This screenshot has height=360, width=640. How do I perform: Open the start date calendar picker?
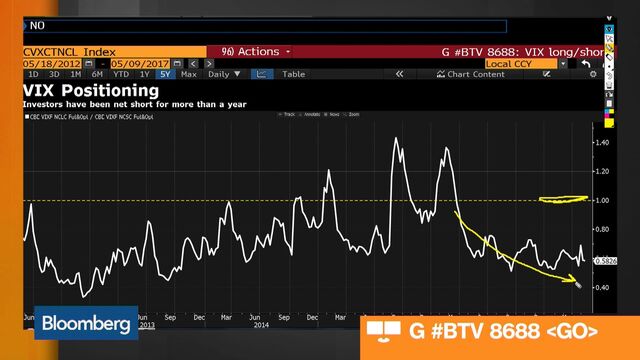[89, 64]
